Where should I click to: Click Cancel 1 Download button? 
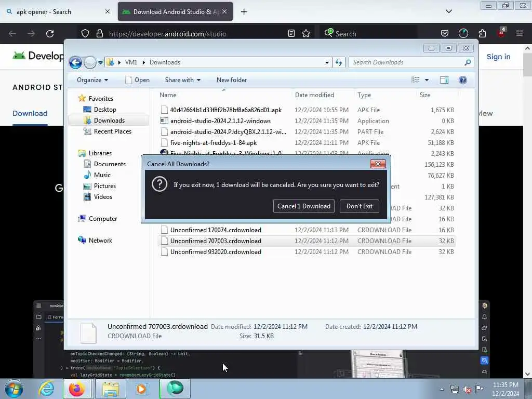303,206
